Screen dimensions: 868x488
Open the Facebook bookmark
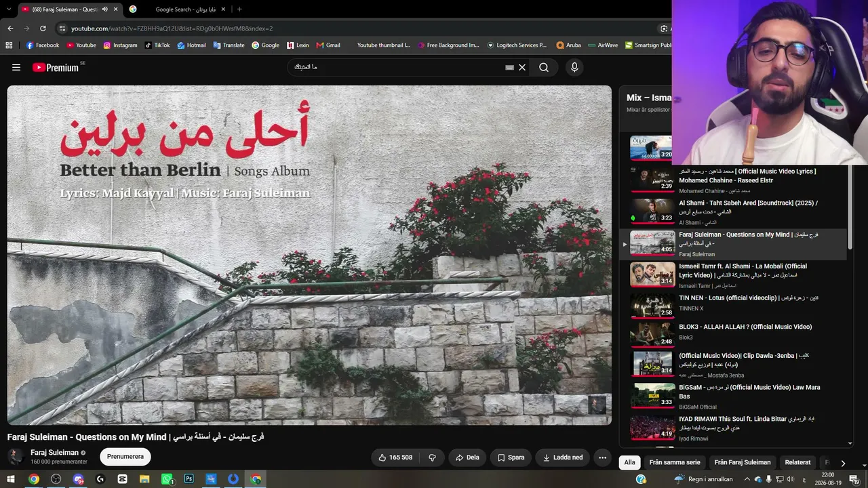pos(43,45)
